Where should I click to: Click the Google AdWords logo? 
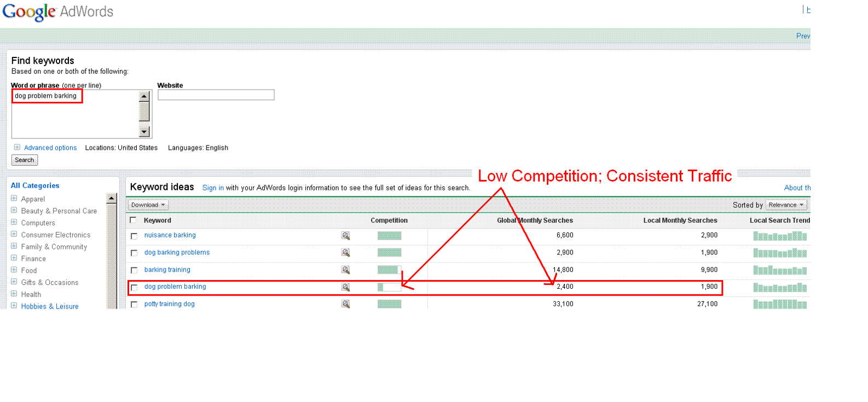coord(58,12)
